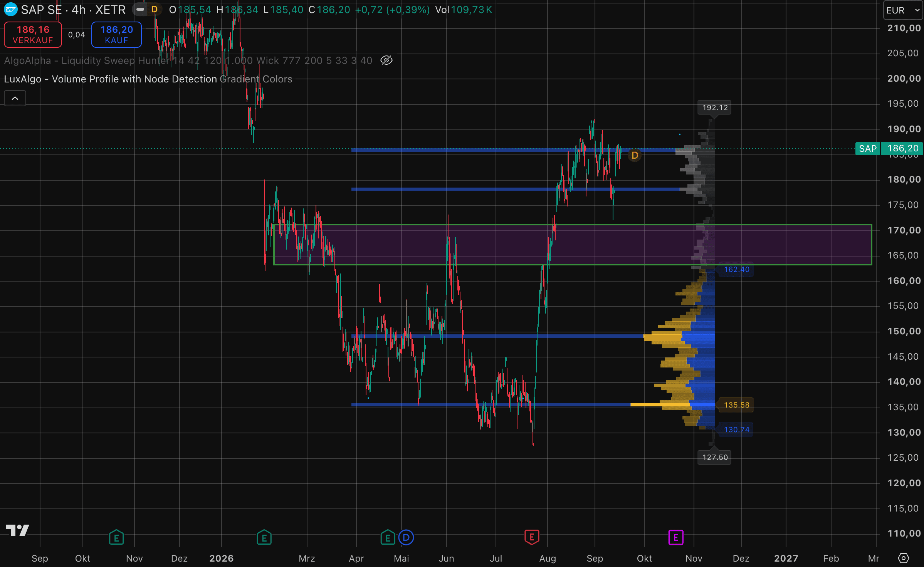The width and height of the screenshot is (924, 567).
Task: Select the LuxAlgo Volume Profile indicator legend
Action: (x=148, y=79)
